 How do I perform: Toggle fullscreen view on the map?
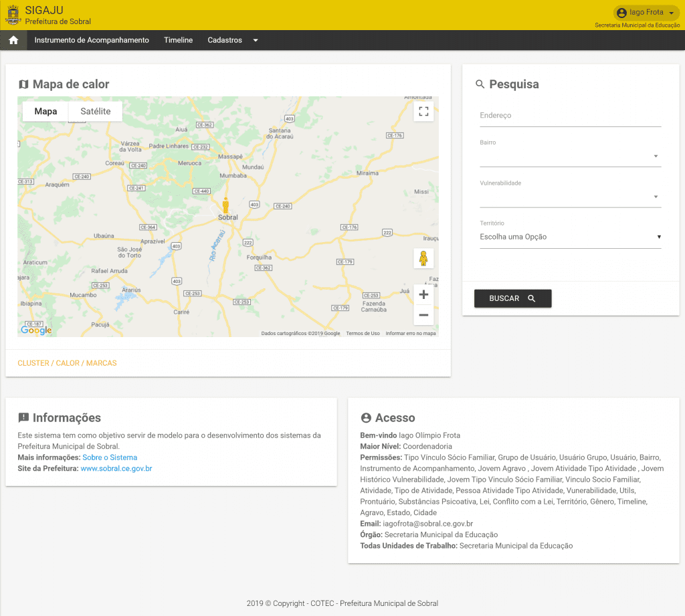pos(423,112)
